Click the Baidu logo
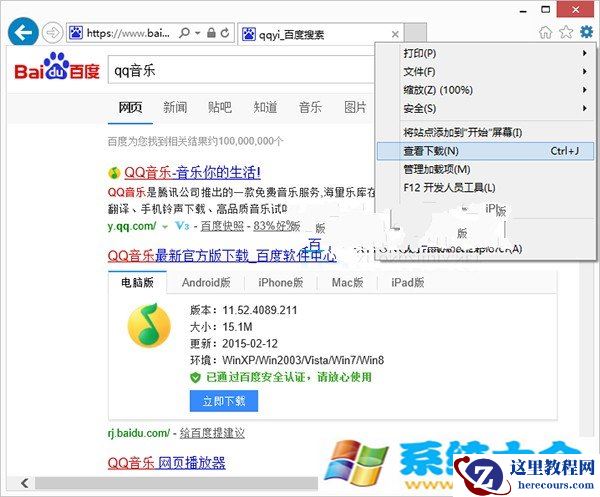This screenshot has height=497, width=600. (57, 67)
